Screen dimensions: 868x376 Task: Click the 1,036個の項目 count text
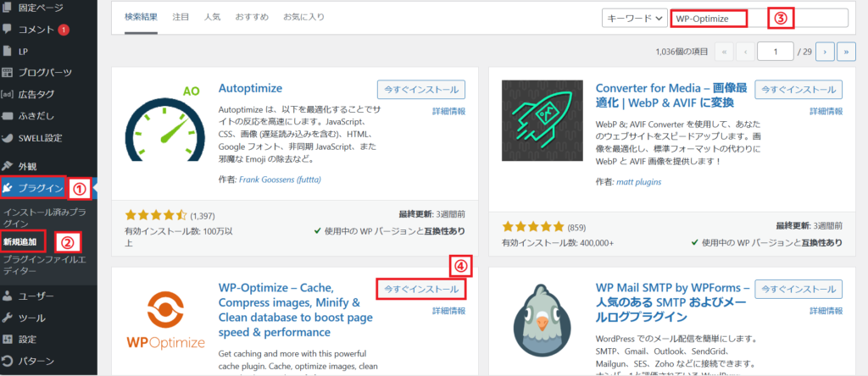682,52
